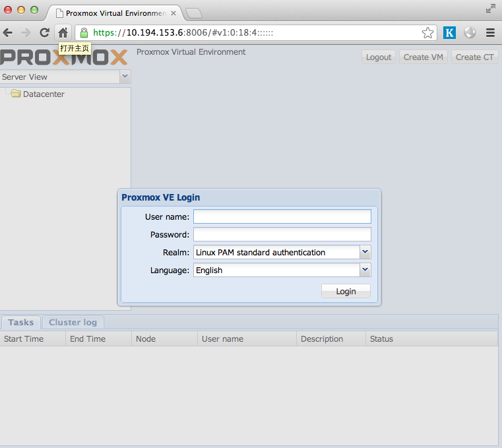This screenshot has width=502, height=448.
Task: Minimize the window with yellow button
Action: pos(21,10)
